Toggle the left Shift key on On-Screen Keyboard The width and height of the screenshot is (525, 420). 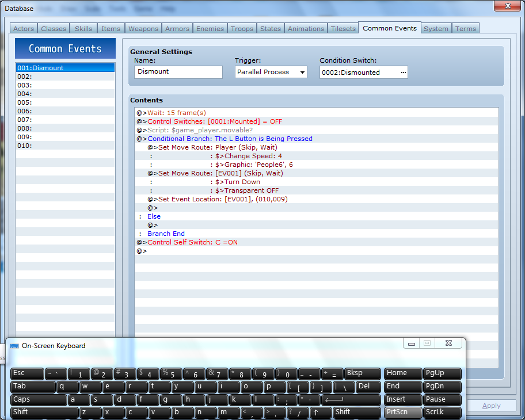tap(44, 413)
